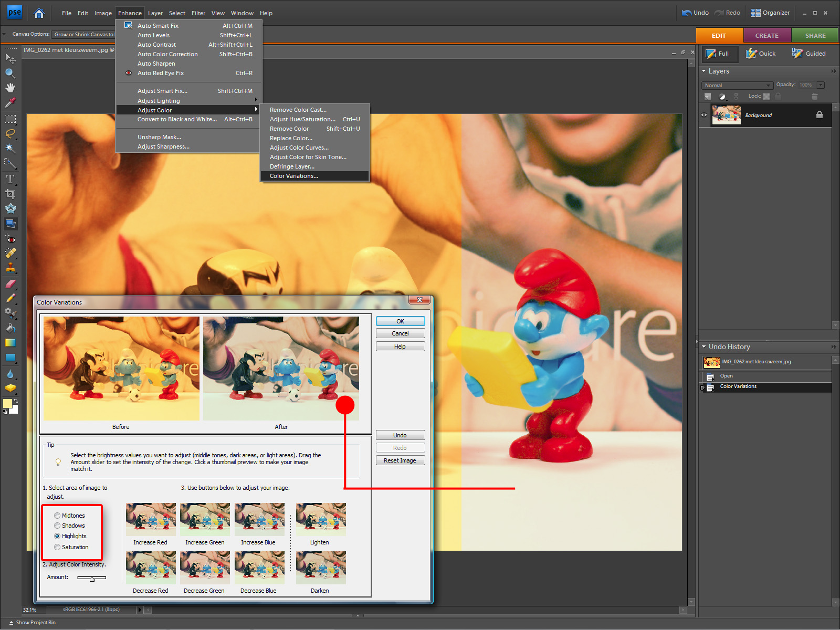Open status bar info arrow next to sRGB
Screen dimensions: 840x630
[140, 610]
